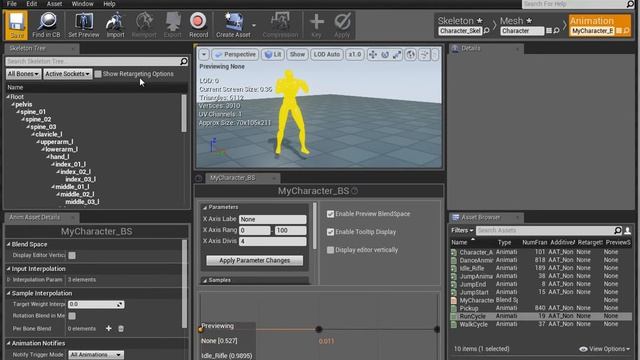Check Display editor vertically
Viewport: 640px width, 360px height.
(x=330, y=250)
